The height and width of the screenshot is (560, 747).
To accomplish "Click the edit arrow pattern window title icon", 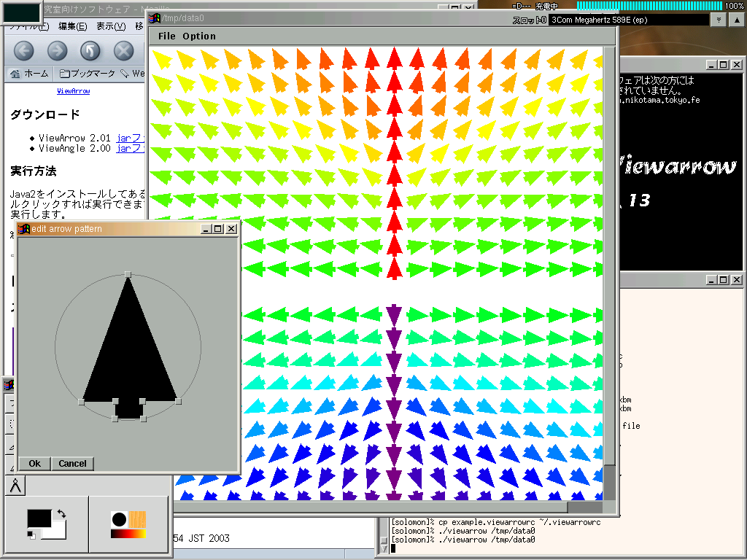I will point(24,228).
